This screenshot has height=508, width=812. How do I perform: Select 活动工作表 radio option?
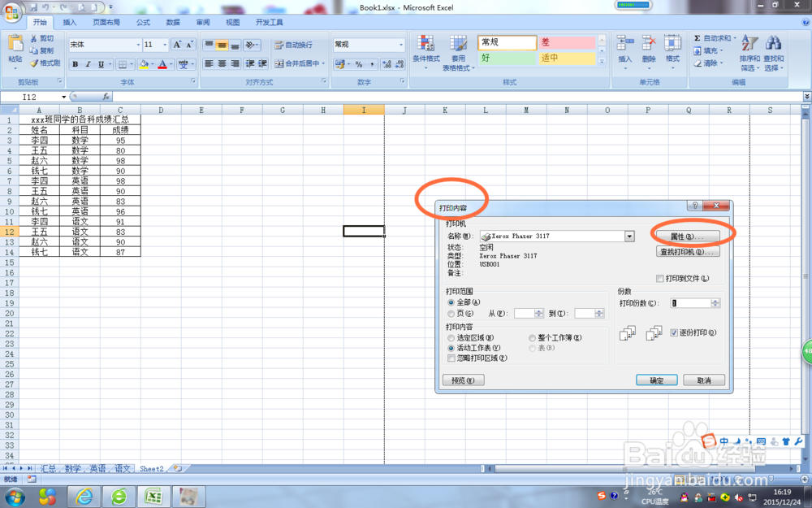(x=451, y=348)
